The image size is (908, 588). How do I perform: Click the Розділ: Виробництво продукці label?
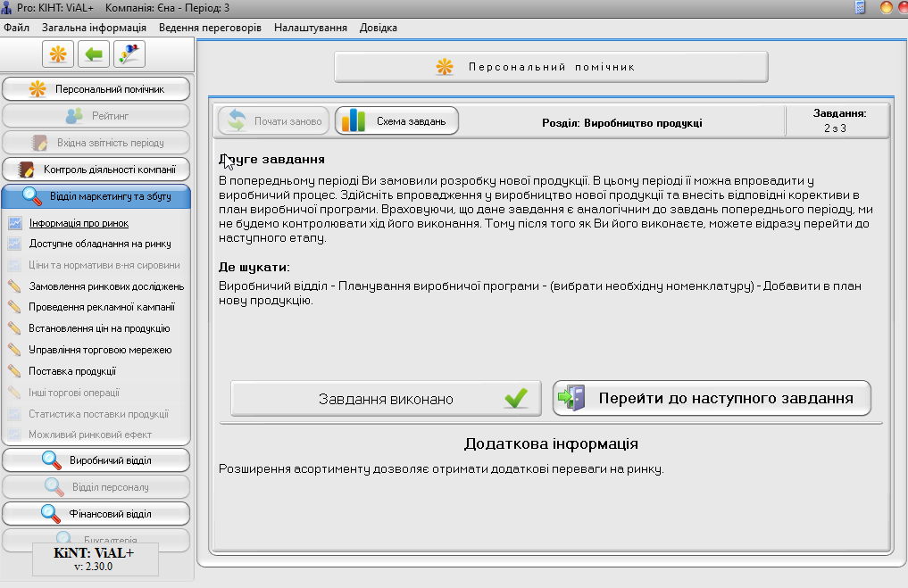pyautogui.click(x=622, y=123)
